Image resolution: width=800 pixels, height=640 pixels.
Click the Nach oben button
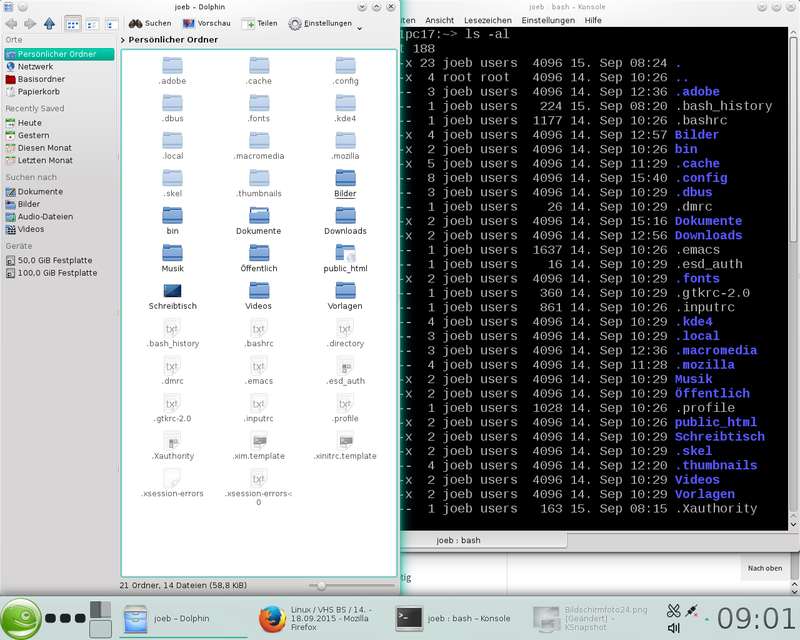[x=765, y=568]
